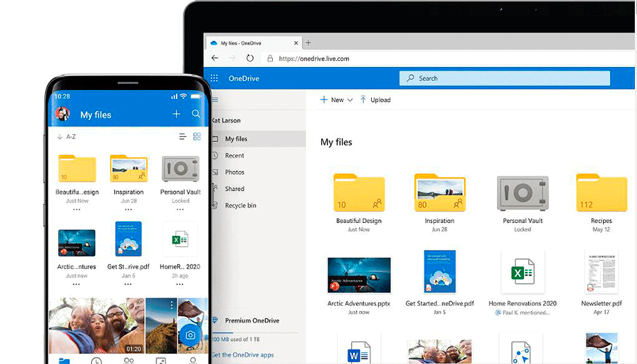
Task: Open the flow diagram file icon in bottom row
Action: pos(521,352)
